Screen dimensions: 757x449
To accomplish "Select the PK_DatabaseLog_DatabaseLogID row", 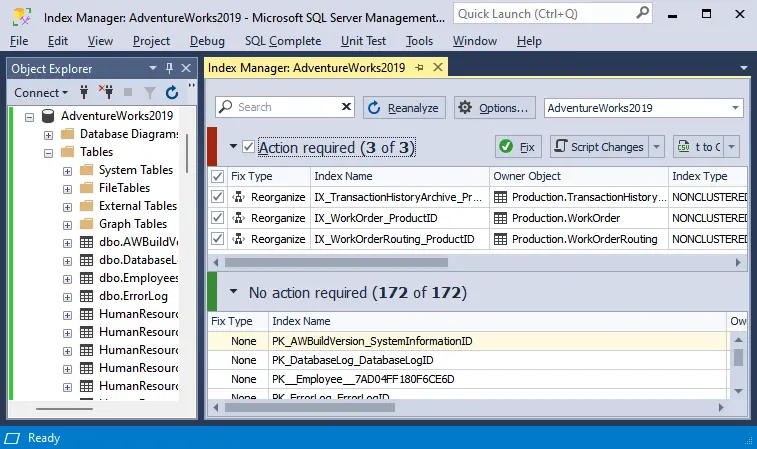I will (x=467, y=360).
